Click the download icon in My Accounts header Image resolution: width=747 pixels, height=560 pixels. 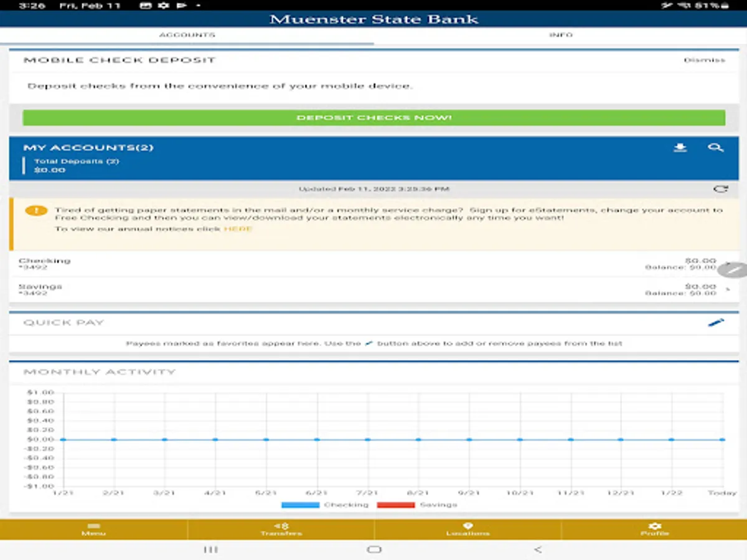point(680,147)
